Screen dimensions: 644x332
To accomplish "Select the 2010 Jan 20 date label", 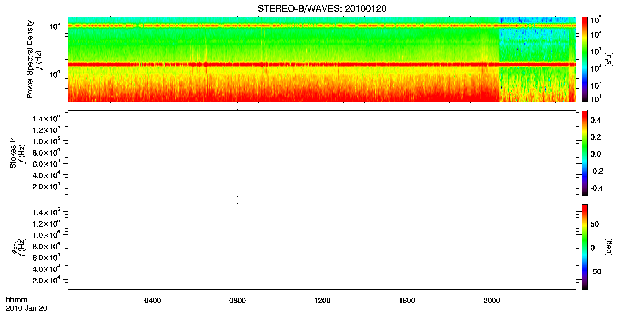I will click(x=26, y=308).
